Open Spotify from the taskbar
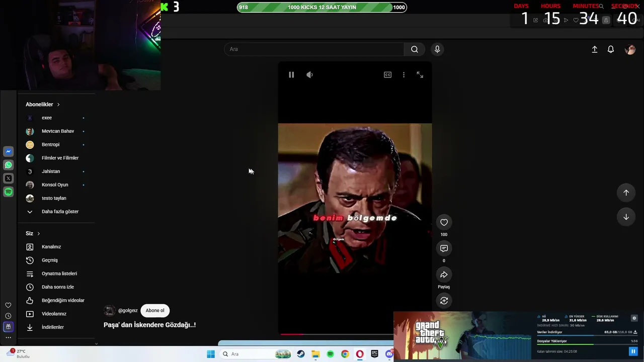Image resolution: width=644 pixels, height=362 pixels. coord(330,354)
